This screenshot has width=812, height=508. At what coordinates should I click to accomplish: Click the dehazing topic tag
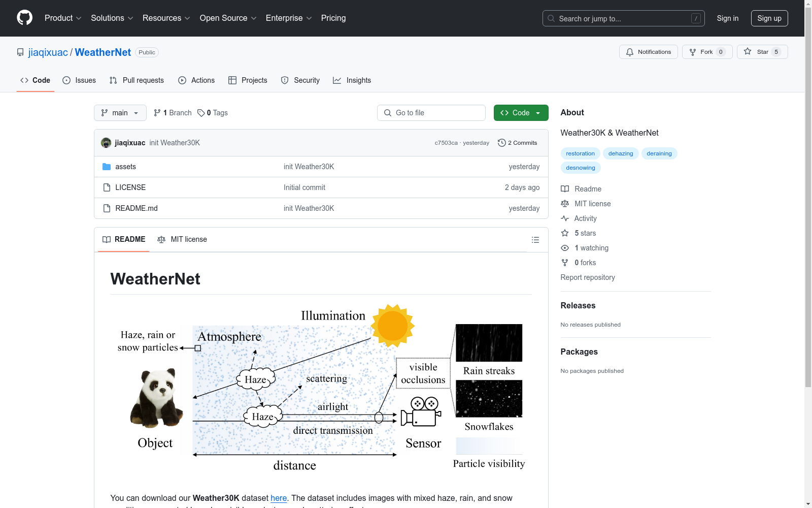[621, 153]
